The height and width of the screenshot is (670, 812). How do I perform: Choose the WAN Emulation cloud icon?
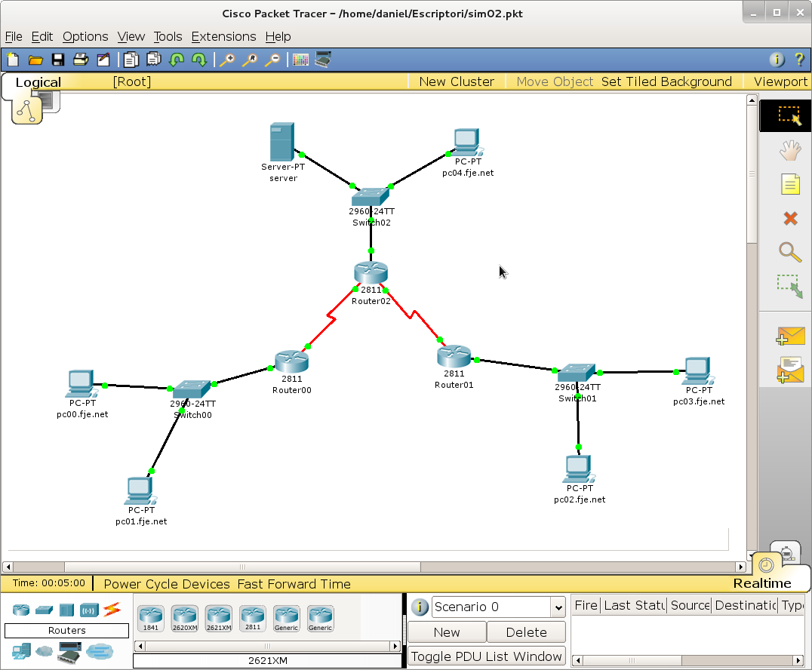pyautogui.click(x=44, y=651)
